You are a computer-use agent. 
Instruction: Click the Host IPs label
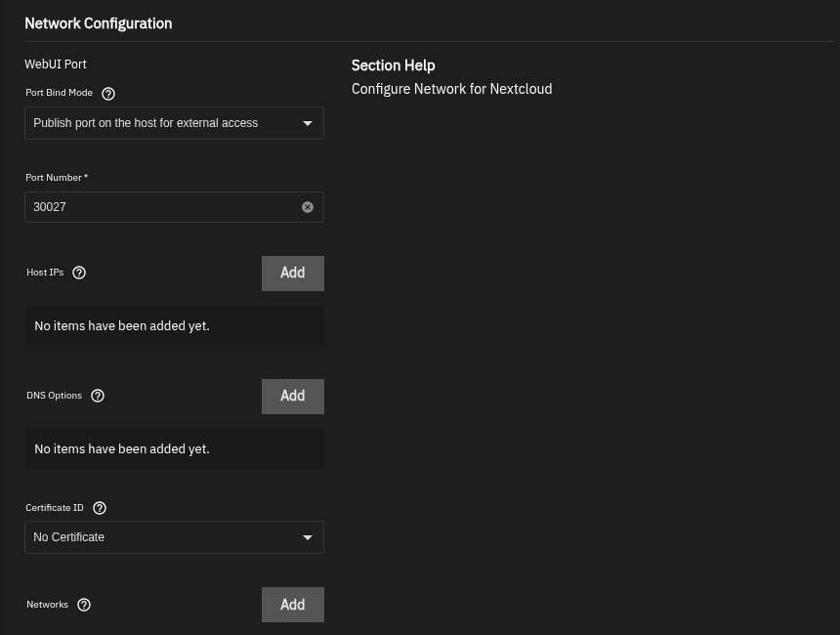point(45,273)
